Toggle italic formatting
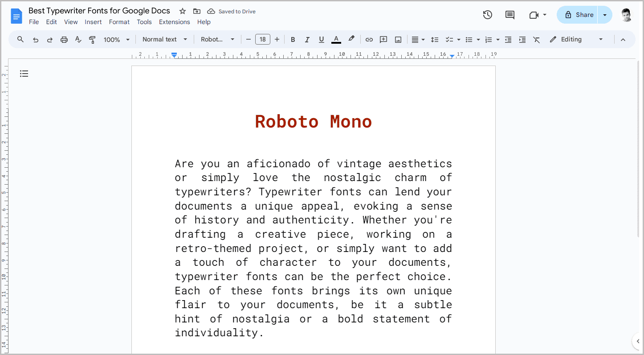Screen dimensions: 644x355 (307, 39)
